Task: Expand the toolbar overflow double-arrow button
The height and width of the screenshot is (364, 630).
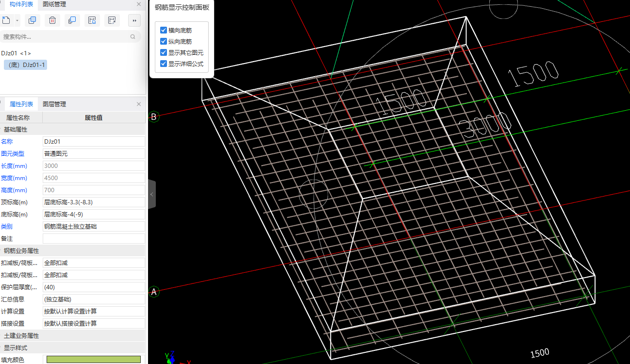Action: tap(134, 20)
